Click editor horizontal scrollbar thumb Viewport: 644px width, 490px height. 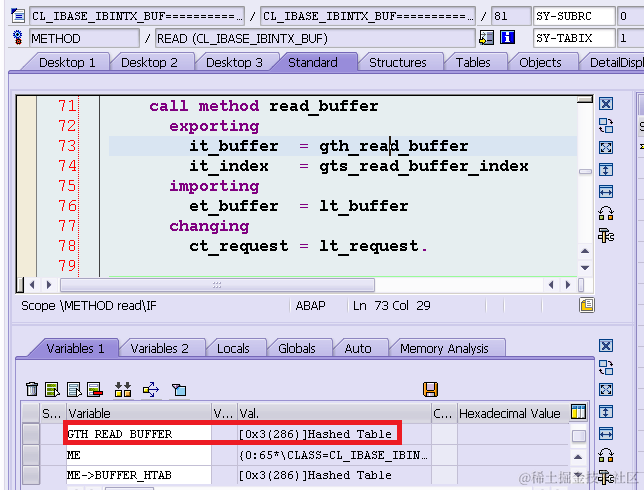point(217,285)
